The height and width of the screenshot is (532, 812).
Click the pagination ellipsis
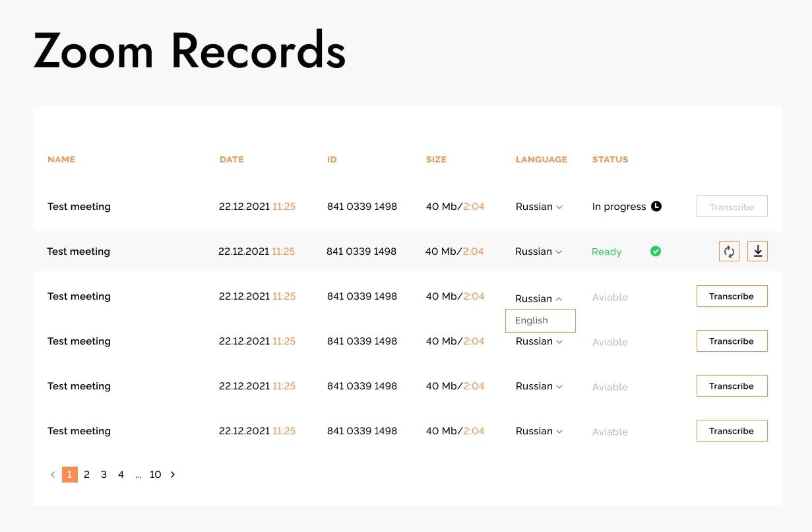coord(139,475)
